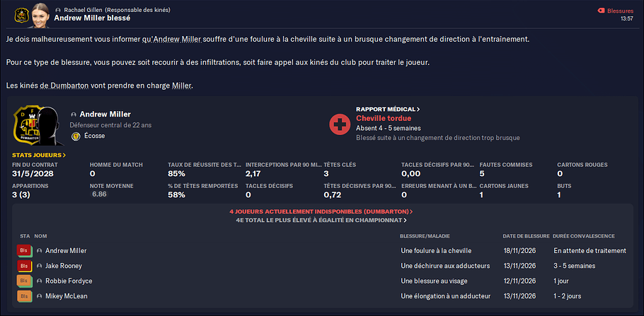Open 4 joueurs actuellement indisponibles list
Image resolution: width=644 pixels, height=316 pixels.
pyautogui.click(x=321, y=212)
